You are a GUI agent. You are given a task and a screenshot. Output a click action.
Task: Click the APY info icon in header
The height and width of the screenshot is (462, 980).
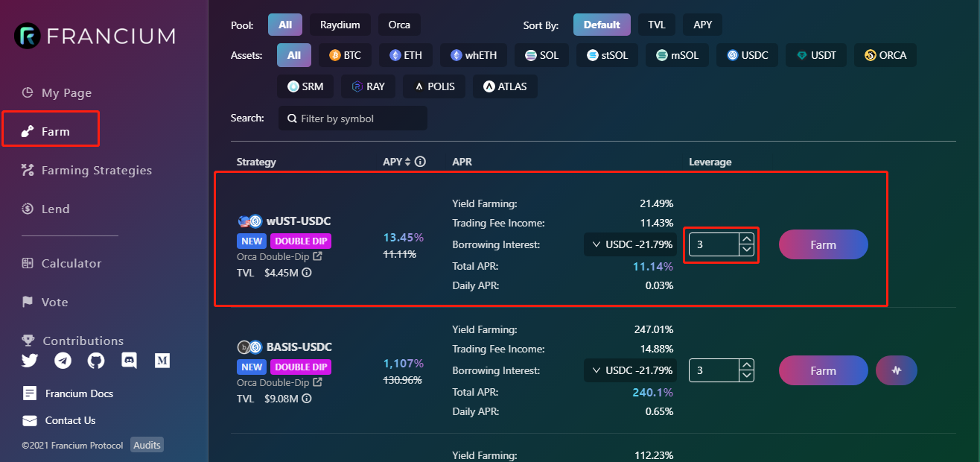tap(421, 162)
